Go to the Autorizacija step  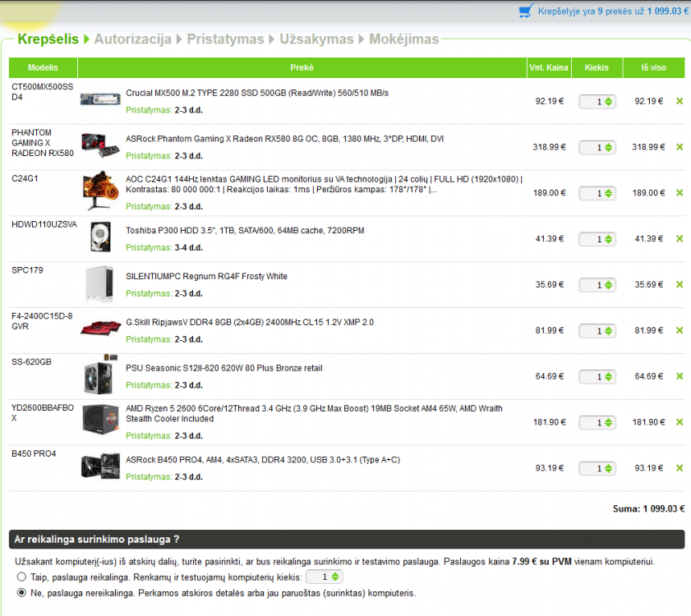click(132, 39)
